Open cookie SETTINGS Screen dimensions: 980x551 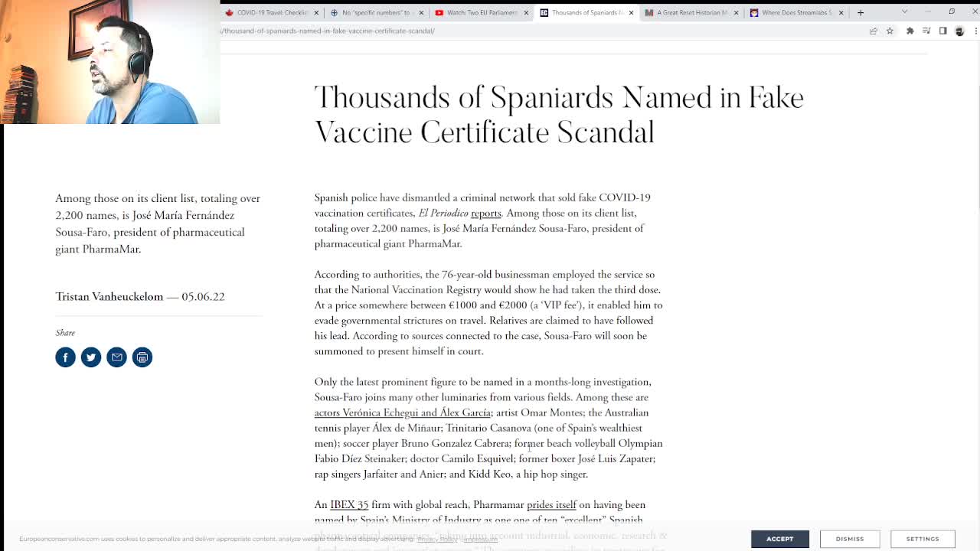[x=923, y=539]
